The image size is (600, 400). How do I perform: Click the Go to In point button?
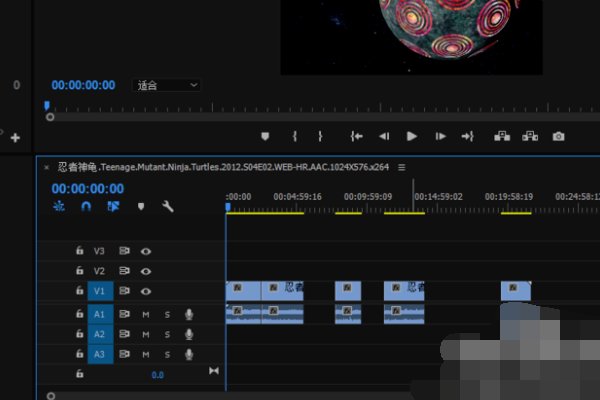pos(355,136)
